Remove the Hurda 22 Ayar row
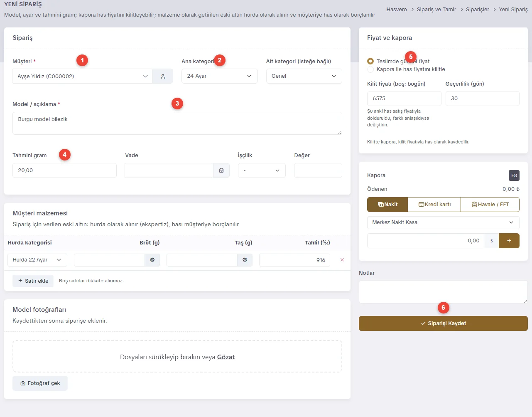532x417 pixels. click(342, 260)
